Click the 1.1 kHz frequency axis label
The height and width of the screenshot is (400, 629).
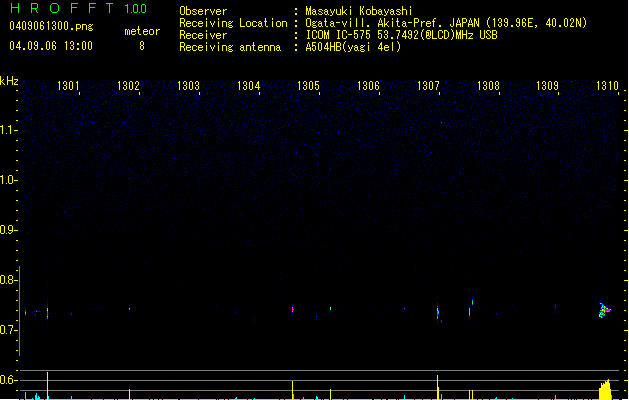coord(8,130)
